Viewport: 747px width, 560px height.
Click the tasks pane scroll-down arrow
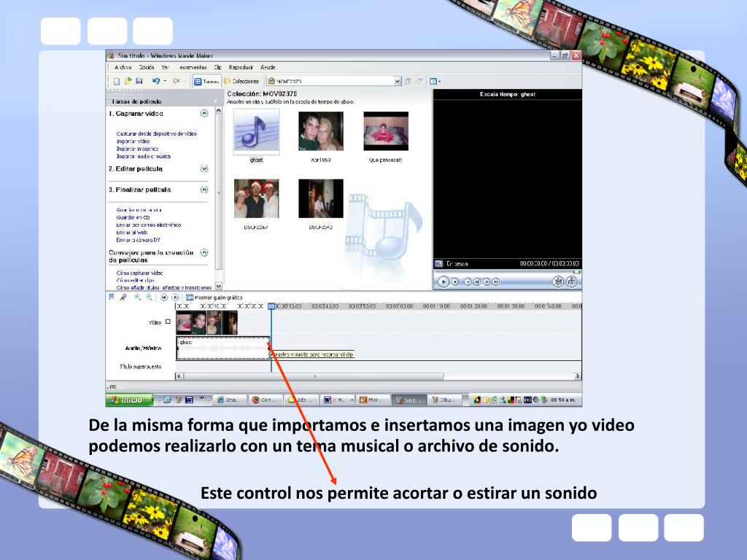tap(219, 287)
